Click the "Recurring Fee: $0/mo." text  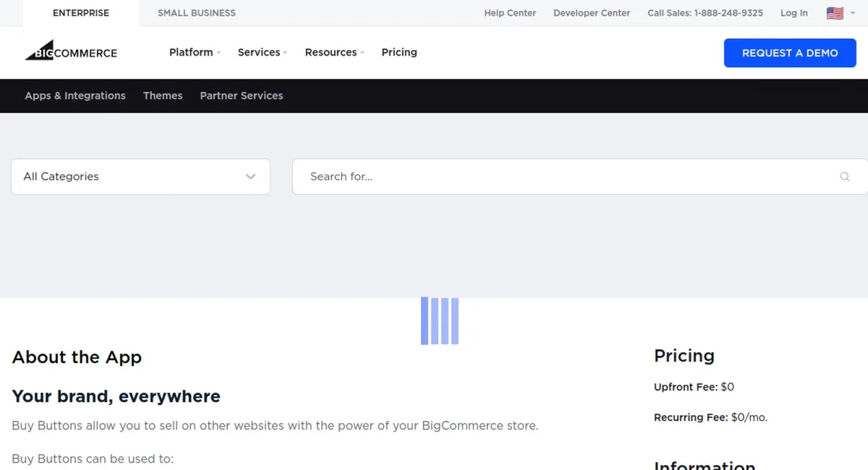click(x=710, y=417)
